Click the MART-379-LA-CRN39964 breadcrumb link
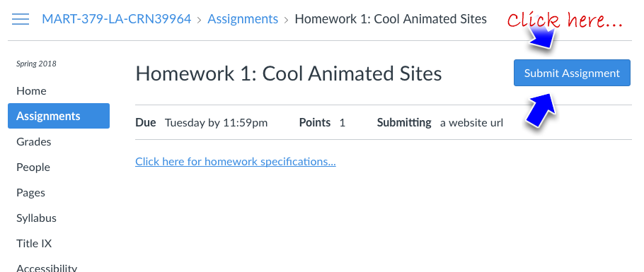 click(117, 19)
